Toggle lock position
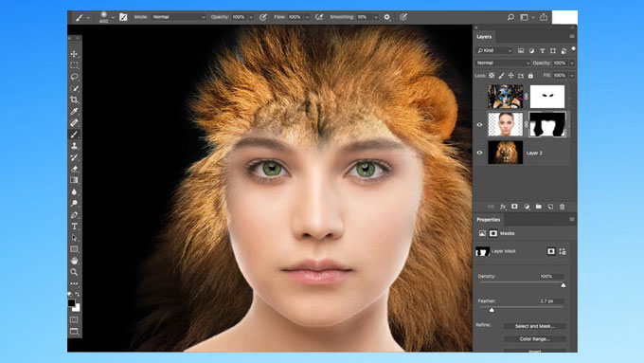The height and width of the screenshot is (363, 644). click(x=510, y=76)
